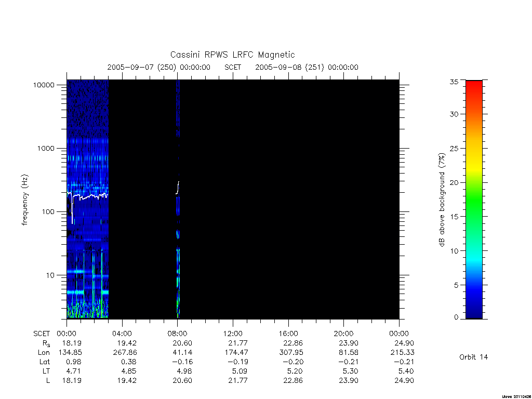Select the 1000 frequency axis label
The height and width of the screenshot is (399, 532).
point(46,148)
